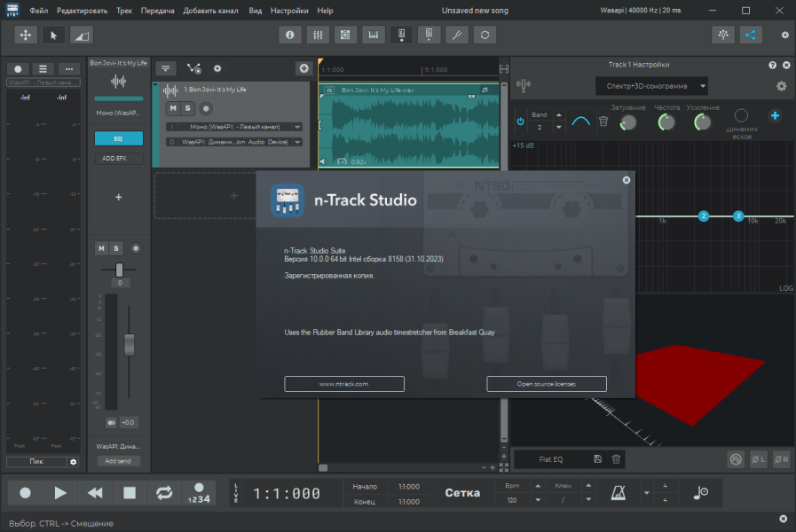Open the www.ntrack.com link button
796x532 pixels.
pos(344,384)
